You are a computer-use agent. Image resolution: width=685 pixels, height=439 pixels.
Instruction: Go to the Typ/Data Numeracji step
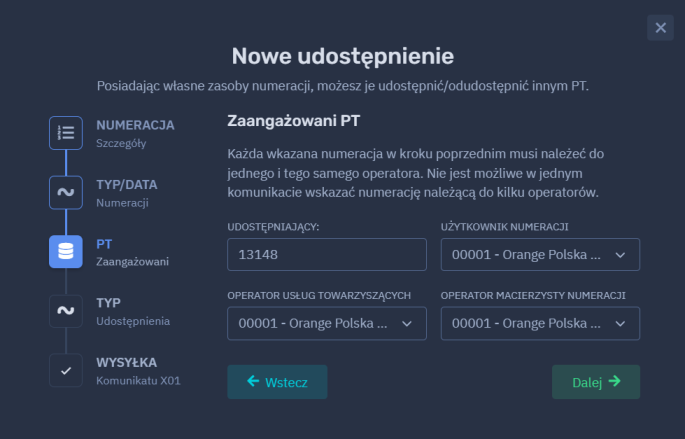point(126,192)
